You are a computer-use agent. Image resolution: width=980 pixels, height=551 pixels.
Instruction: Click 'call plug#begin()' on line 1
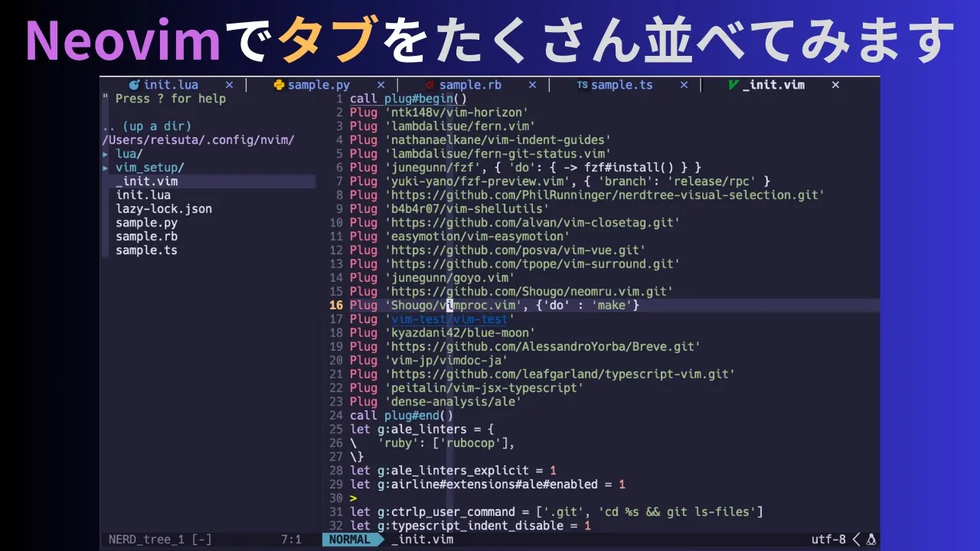click(x=408, y=99)
